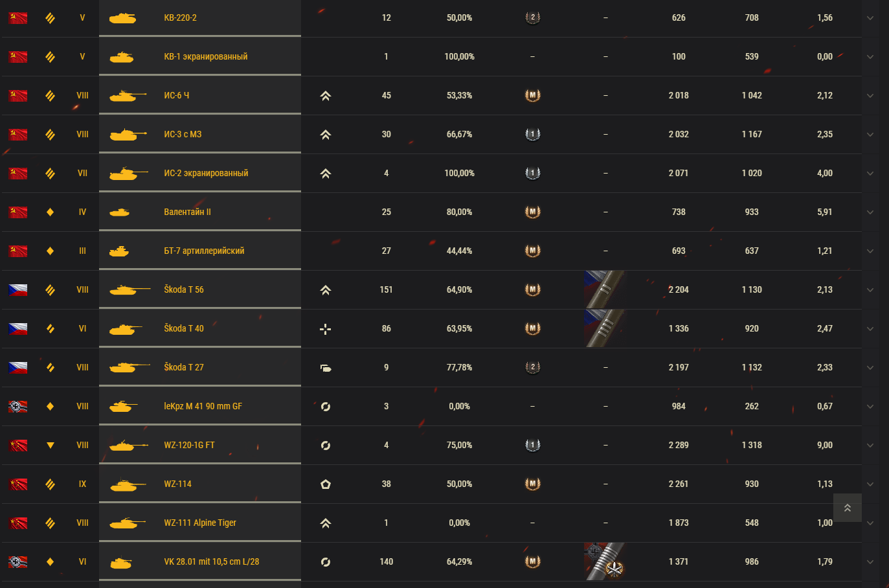Open the КВ-1 экранированный tank entry
Image resolution: width=889 pixels, height=588 pixels.
206,56
